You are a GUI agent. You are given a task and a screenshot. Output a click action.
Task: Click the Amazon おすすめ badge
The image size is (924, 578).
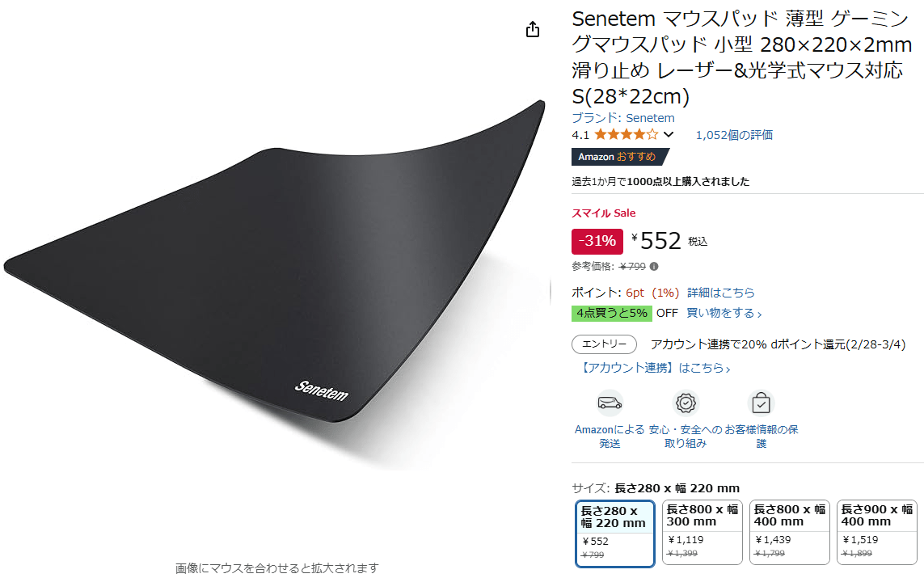[x=620, y=157]
